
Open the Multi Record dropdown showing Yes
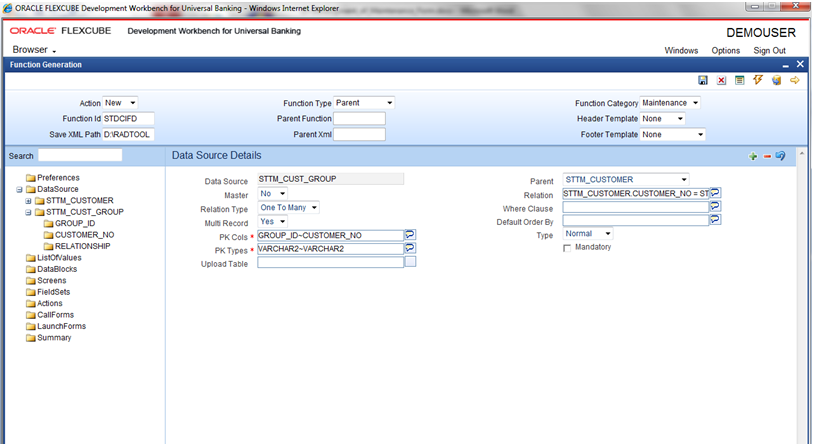click(273, 221)
